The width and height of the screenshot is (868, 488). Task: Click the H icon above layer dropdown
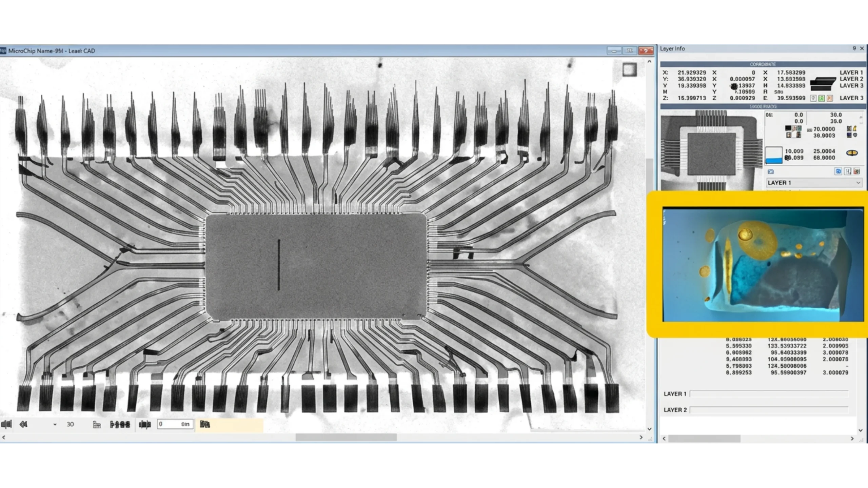coord(848,171)
